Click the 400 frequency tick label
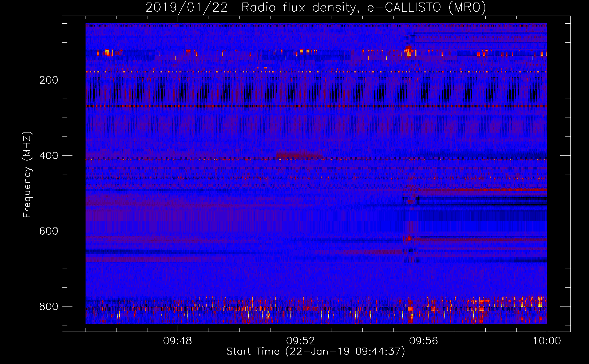 [x=49, y=156]
